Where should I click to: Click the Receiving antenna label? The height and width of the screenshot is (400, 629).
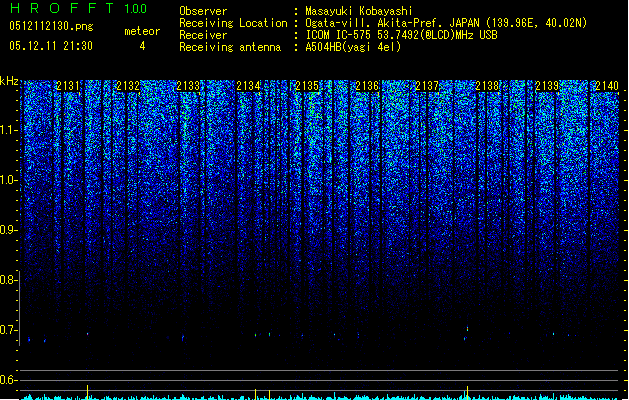230,47
